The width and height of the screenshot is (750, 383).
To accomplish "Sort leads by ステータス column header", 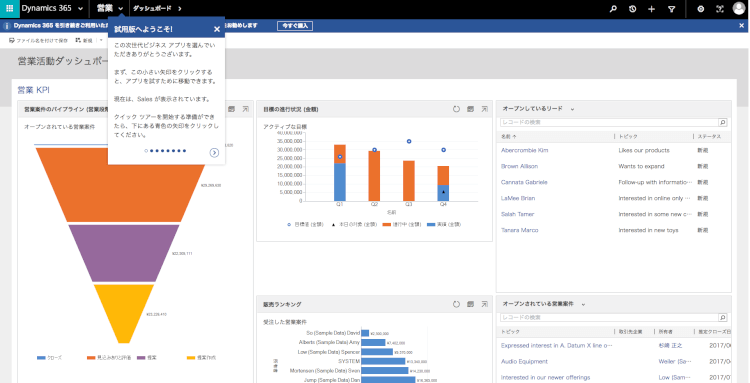I will click(709, 137).
